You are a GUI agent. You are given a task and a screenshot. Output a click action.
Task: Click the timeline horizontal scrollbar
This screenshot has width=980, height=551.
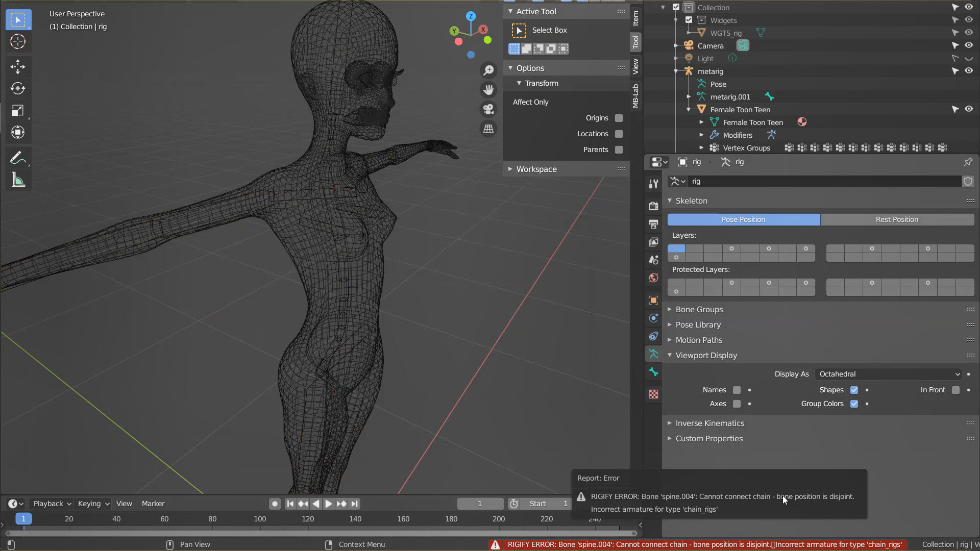point(321,533)
